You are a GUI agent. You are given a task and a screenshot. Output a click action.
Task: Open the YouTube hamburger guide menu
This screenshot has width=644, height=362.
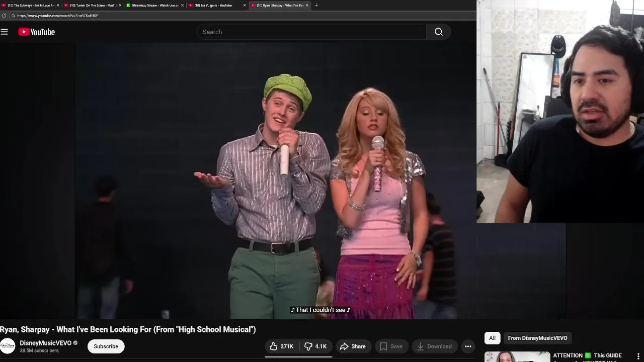point(5,32)
